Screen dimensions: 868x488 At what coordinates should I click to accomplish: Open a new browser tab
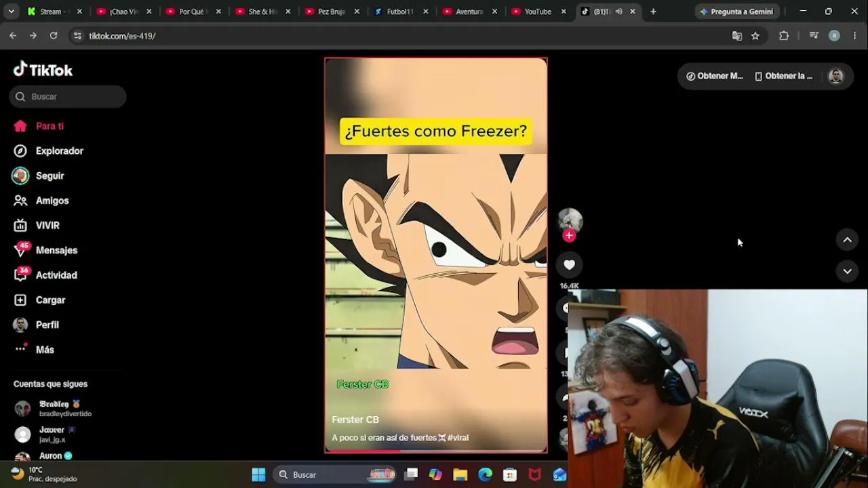click(653, 12)
